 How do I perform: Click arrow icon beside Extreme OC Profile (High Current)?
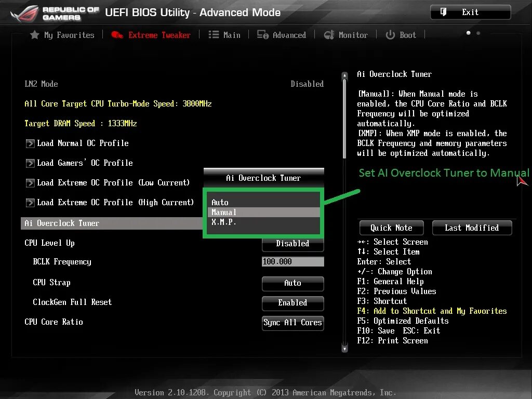click(x=30, y=203)
